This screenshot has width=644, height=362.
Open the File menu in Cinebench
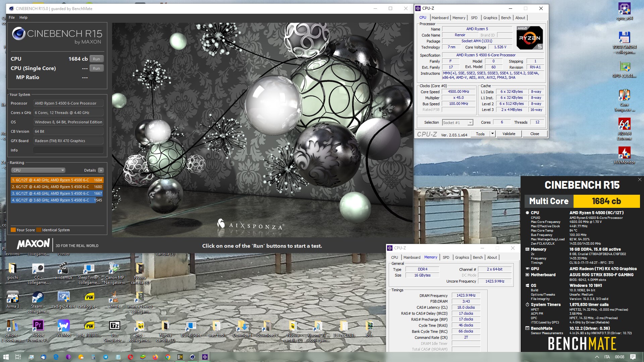point(12,17)
